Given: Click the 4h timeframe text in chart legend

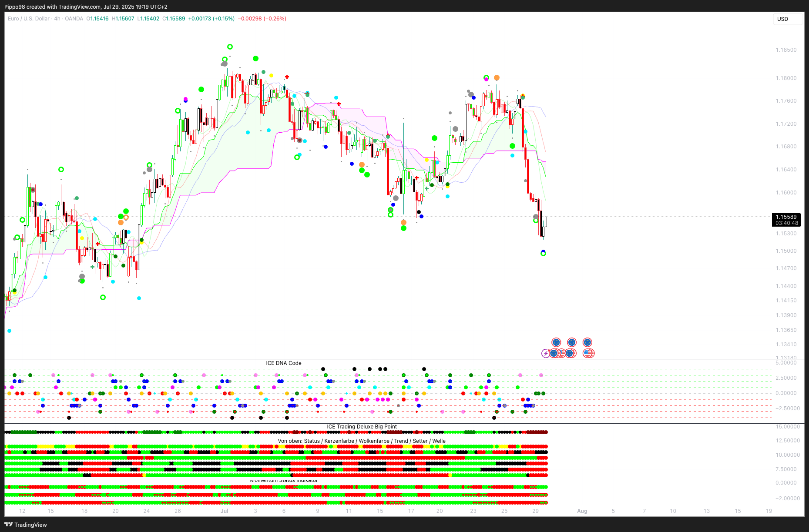Looking at the screenshot, I should click(x=57, y=19).
